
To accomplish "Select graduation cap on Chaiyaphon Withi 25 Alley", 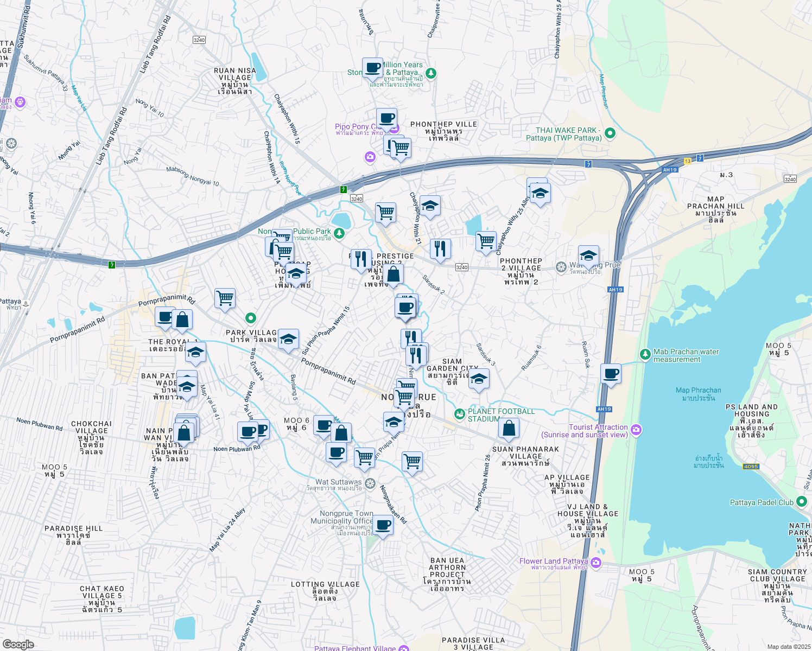I will pos(540,194).
